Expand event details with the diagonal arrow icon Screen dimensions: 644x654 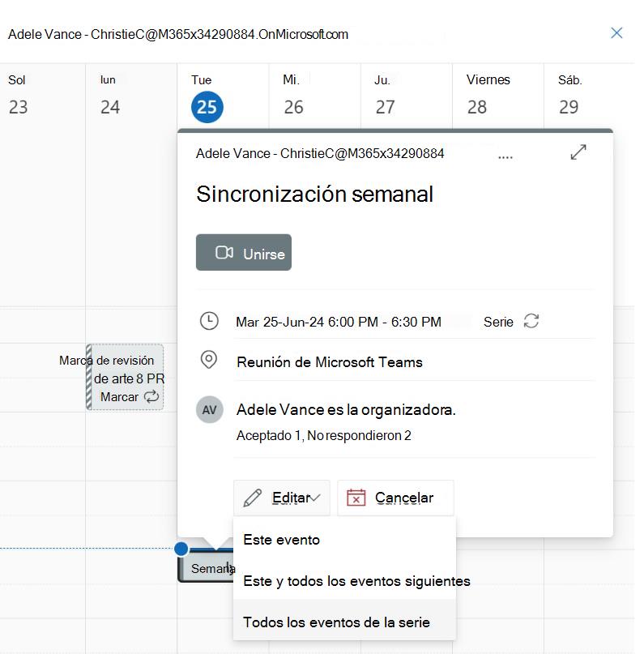pos(578,152)
